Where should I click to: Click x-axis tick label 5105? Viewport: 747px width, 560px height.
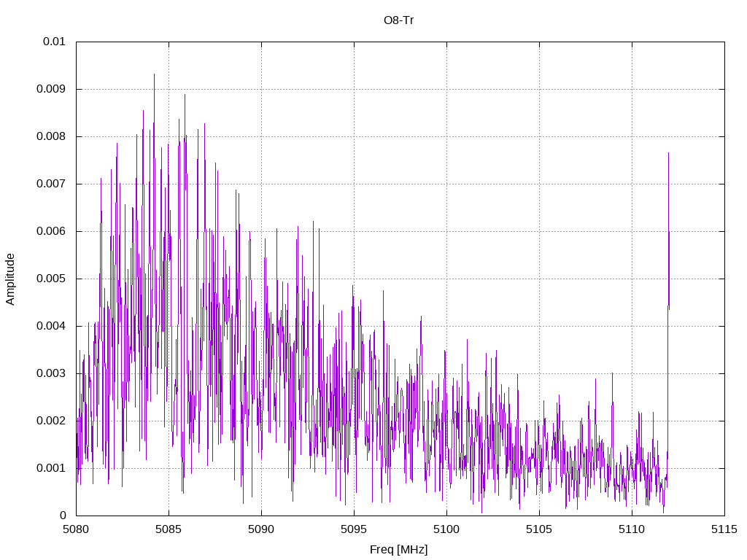[539, 529]
